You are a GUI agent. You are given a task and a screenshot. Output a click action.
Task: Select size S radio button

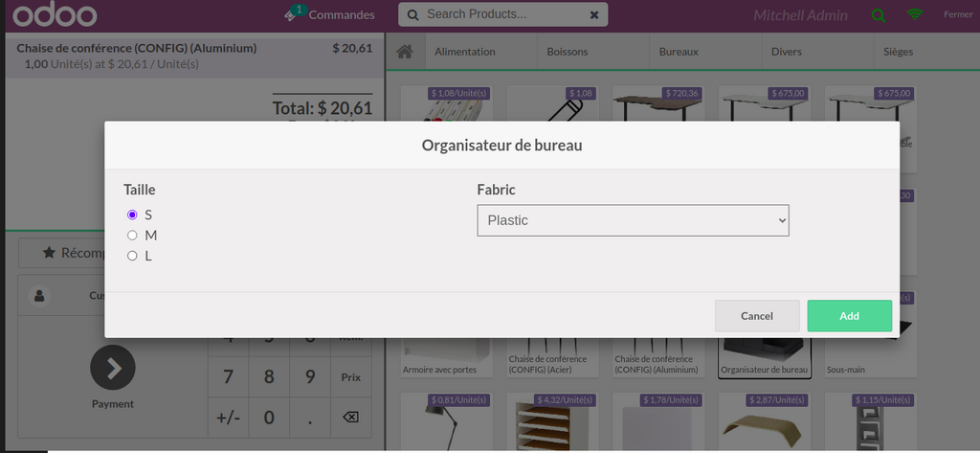(133, 215)
